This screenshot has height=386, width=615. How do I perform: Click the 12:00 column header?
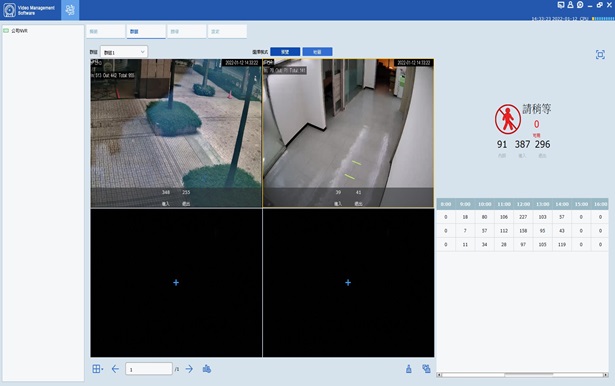click(523, 204)
